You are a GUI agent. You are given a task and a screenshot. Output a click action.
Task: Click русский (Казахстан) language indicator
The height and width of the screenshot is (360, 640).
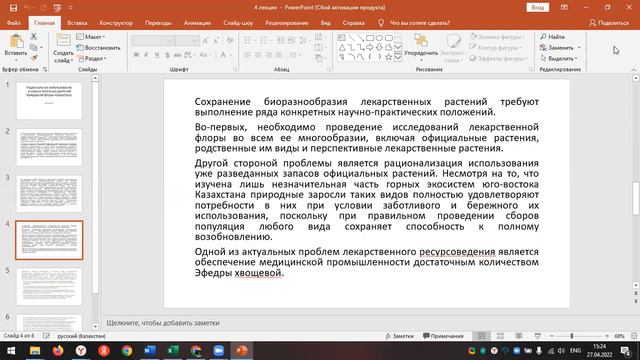coord(81,336)
